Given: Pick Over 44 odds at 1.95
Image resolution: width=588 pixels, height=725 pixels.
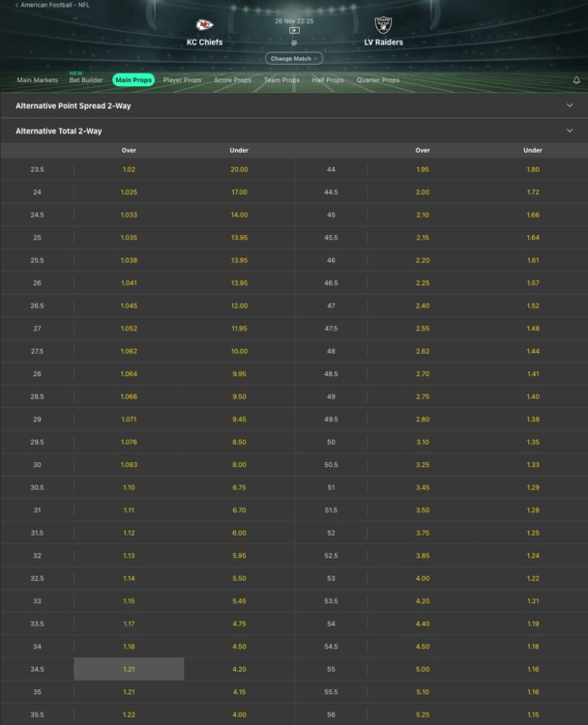Looking at the screenshot, I should tap(423, 169).
